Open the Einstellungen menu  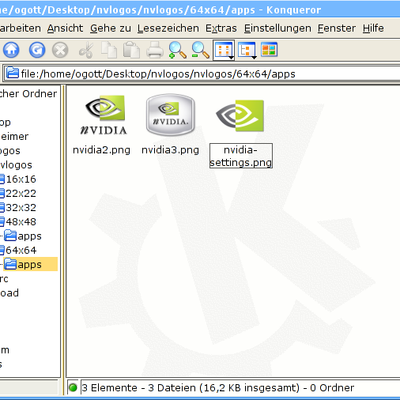277,28
